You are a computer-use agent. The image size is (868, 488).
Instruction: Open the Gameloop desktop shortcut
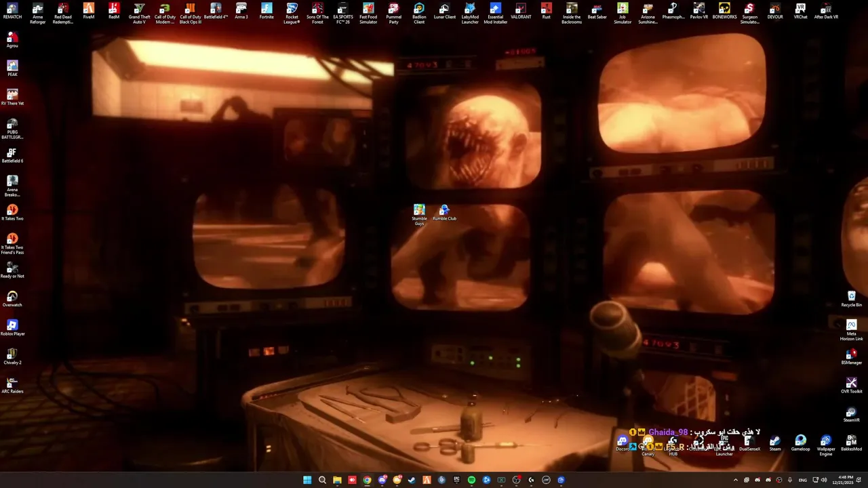[801, 443]
